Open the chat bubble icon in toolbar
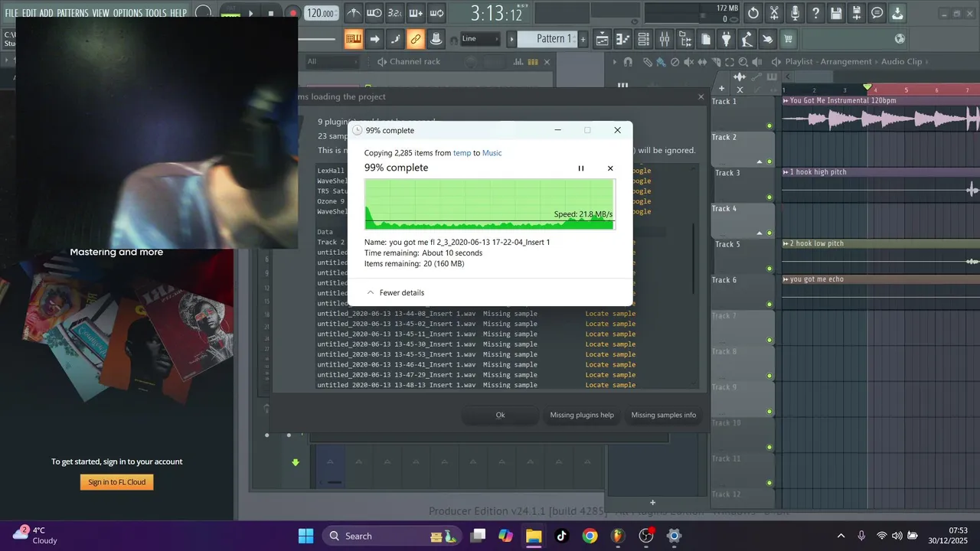980x551 pixels. pyautogui.click(x=877, y=13)
